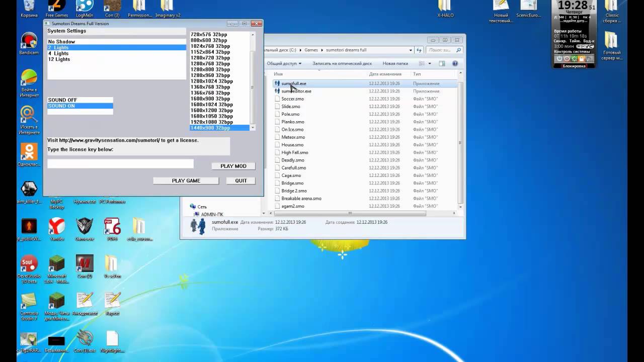The width and height of the screenshot is (644, 362).
Task: Click the ADMIN-ПК item in the navigation pane
Action: 212,214
